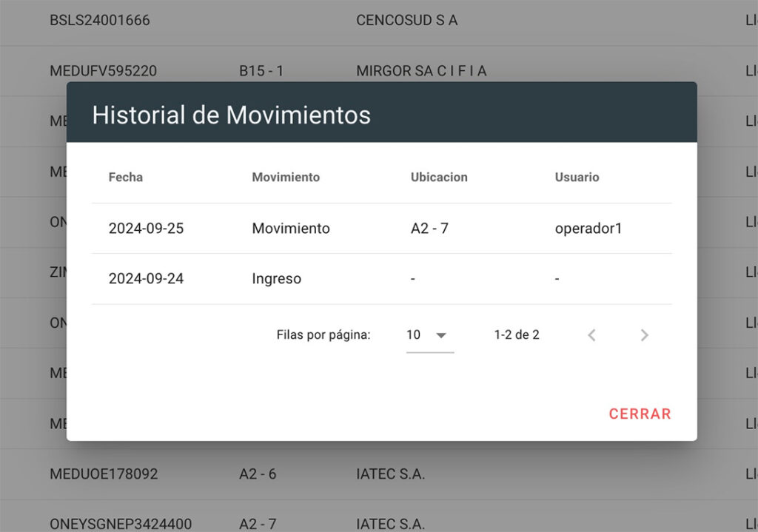758x532 pixels.
Task: Click the Ubicacion column header
Action: 439,178
